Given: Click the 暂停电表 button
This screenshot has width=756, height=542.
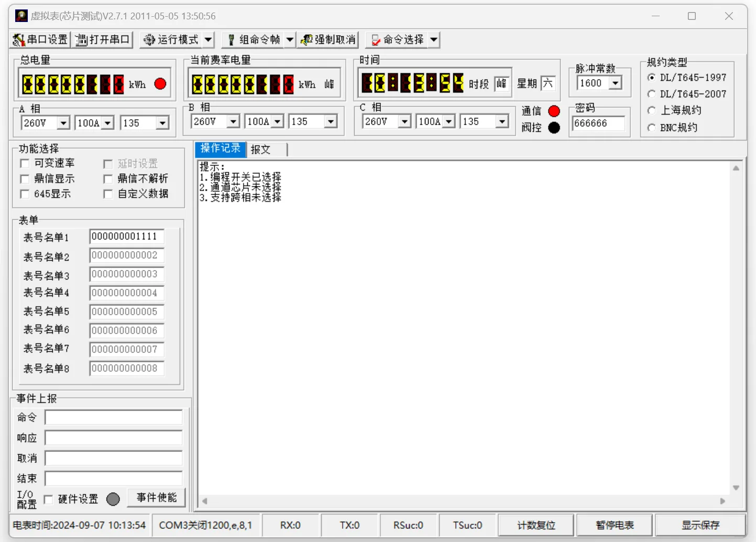Looking at the screenshot, I should pos(615,525).
